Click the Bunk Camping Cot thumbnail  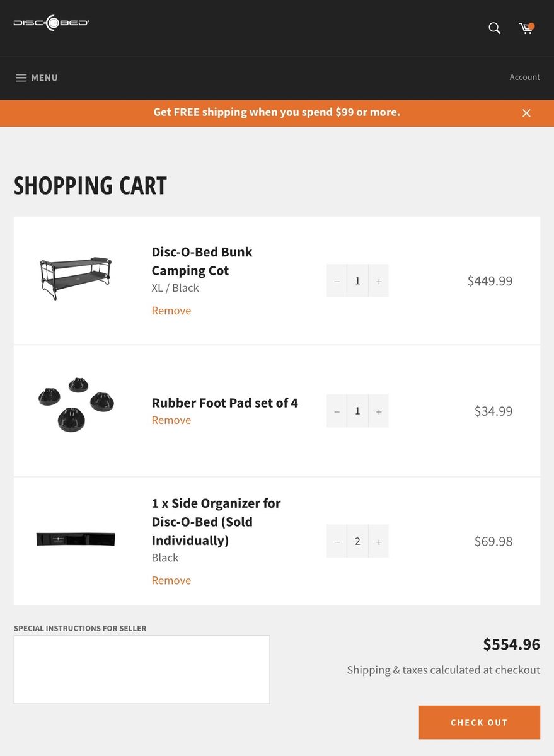pos(76,278)
